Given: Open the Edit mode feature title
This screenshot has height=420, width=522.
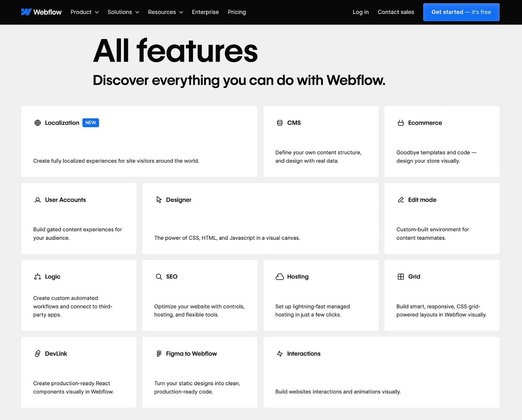Looking at the screenshot, I should [x=422, y=200].
